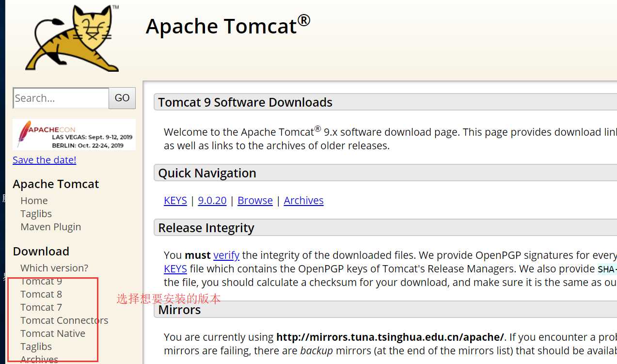
Task: Jump to the 9.0.20 version link
Action: coord(212,201)
